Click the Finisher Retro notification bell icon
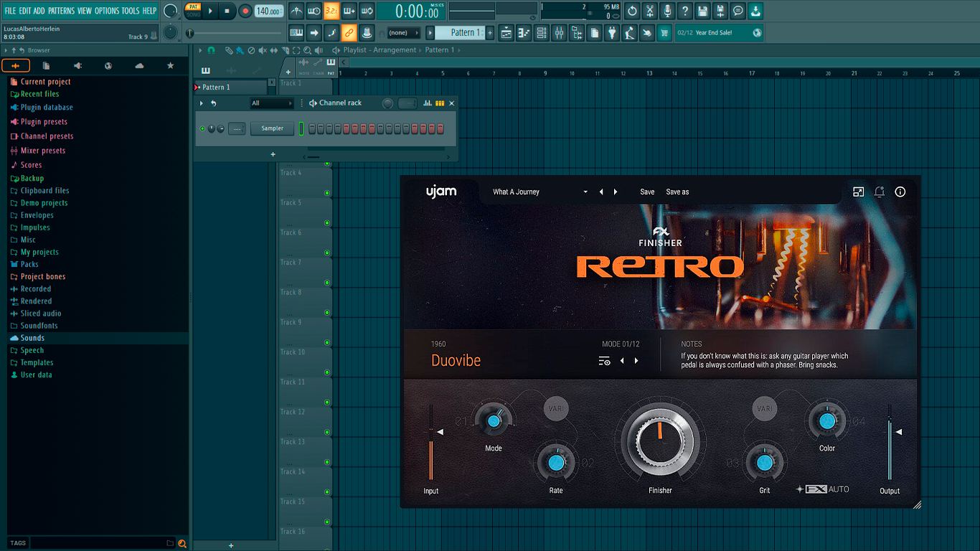The height and width of the screenshot is (551, 980). [x=879, y=192]
